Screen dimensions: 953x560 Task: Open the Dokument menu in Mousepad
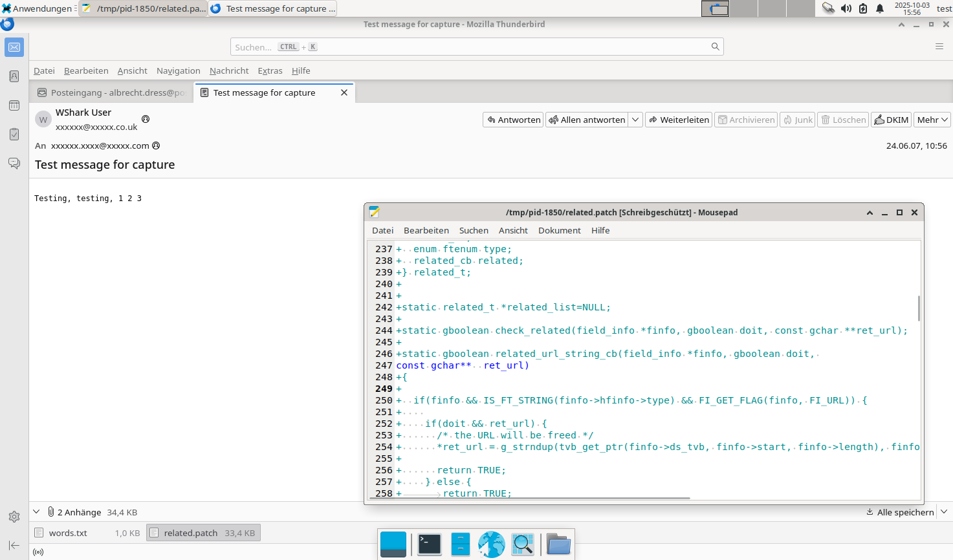[559, 230]
